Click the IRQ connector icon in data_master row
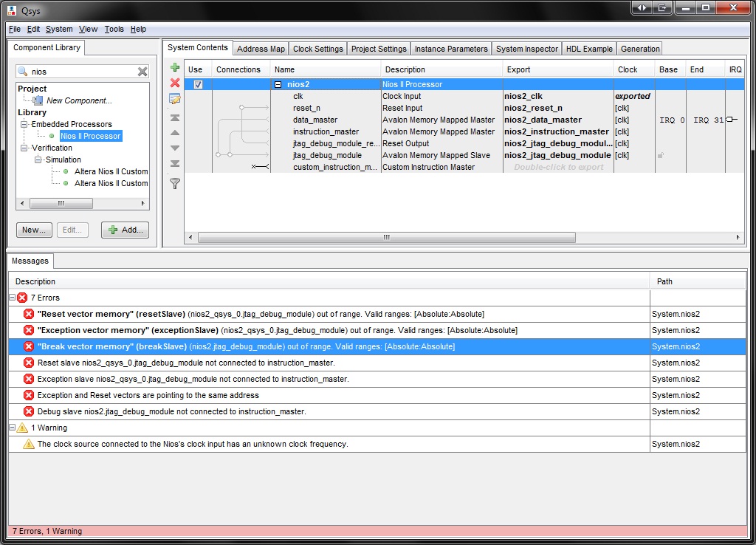The width and height of the screenshot is (756, 545). coord(732,119)
